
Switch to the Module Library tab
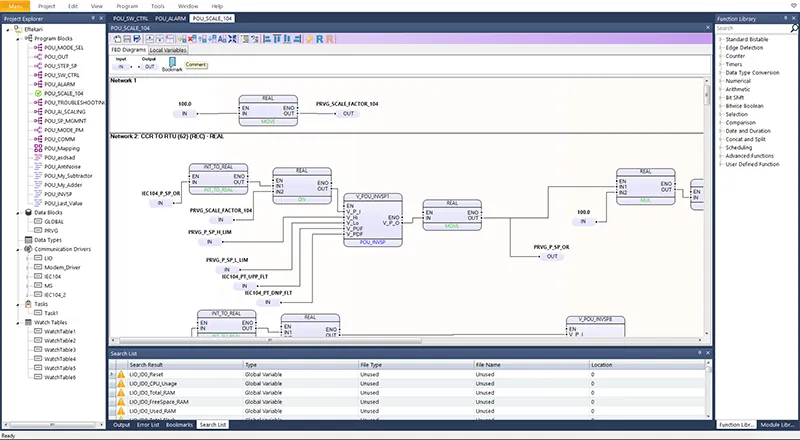click(778, 425)
